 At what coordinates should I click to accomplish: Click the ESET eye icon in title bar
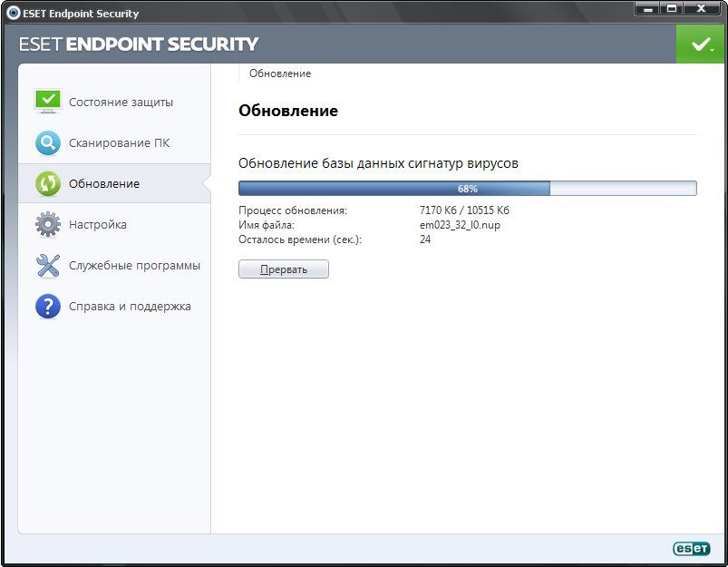(x=13, y=14)
